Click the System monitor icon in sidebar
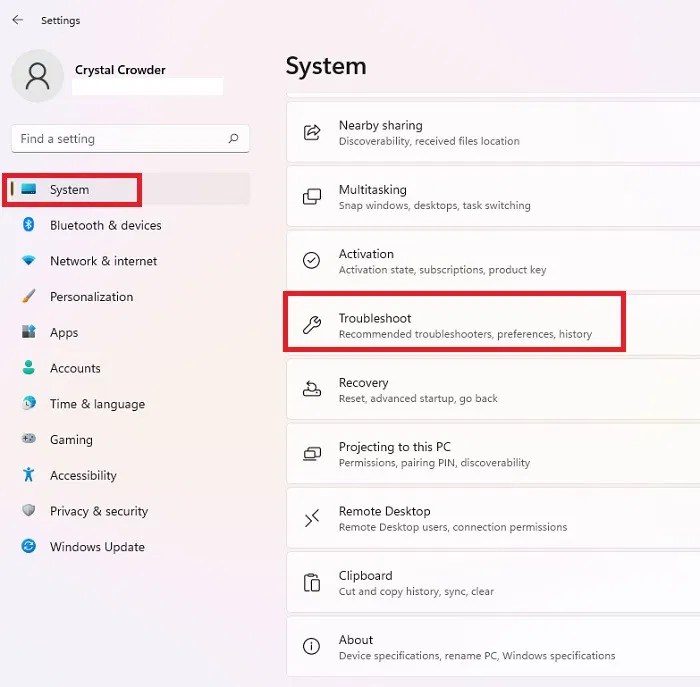The height and width of the screenshot is (687, 700). [x=29, y=189]
